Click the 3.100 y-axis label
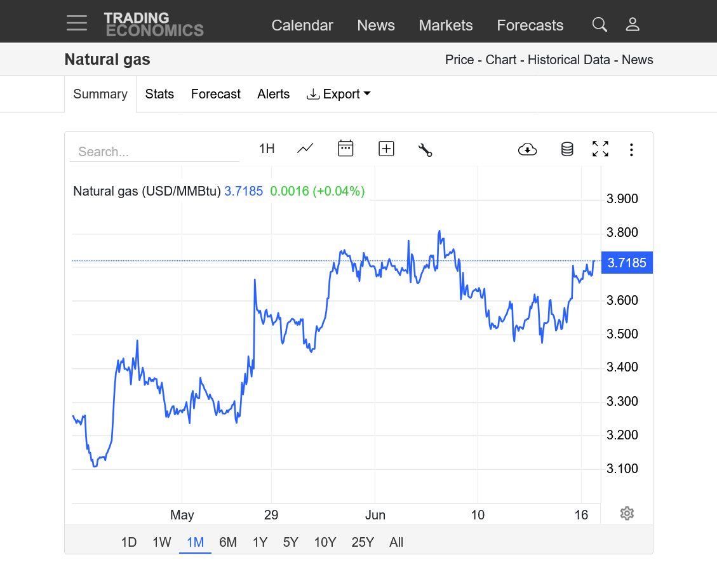The image size is (717, 588). (x=622, y=469)
